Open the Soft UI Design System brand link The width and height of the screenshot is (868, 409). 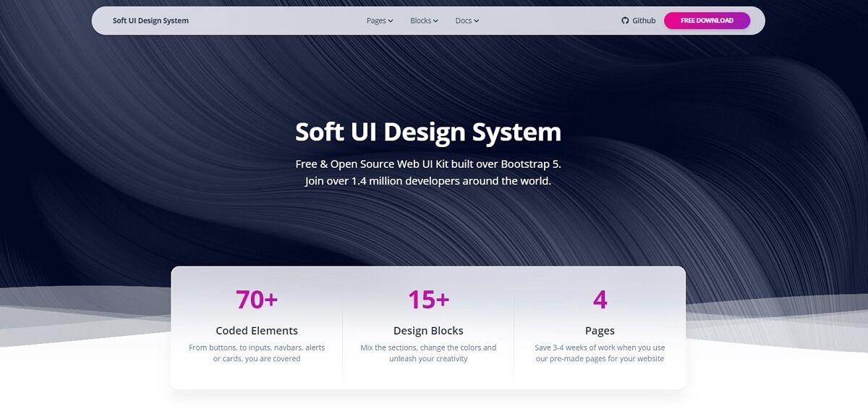pos(150,21)
